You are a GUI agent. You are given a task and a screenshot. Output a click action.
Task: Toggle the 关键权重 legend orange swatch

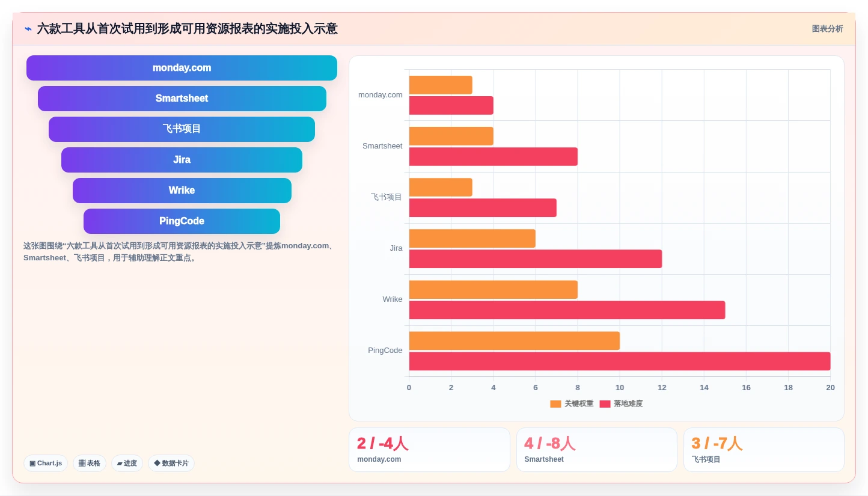point(555,404)
